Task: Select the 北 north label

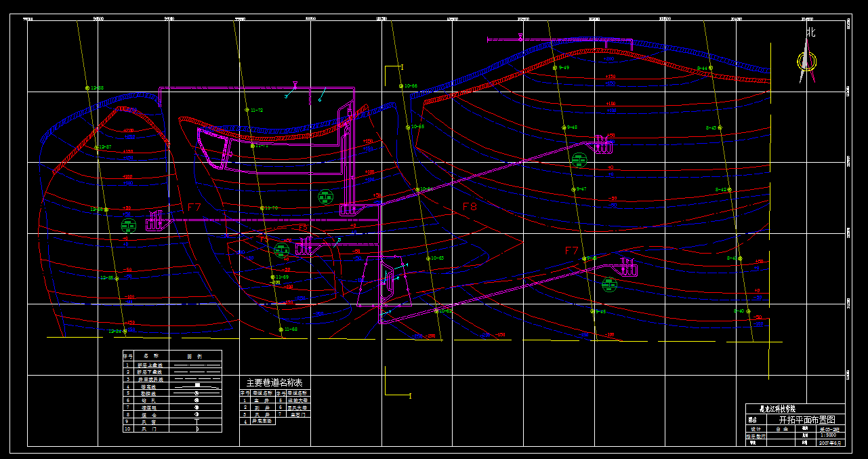Action: tap(810, 32)
